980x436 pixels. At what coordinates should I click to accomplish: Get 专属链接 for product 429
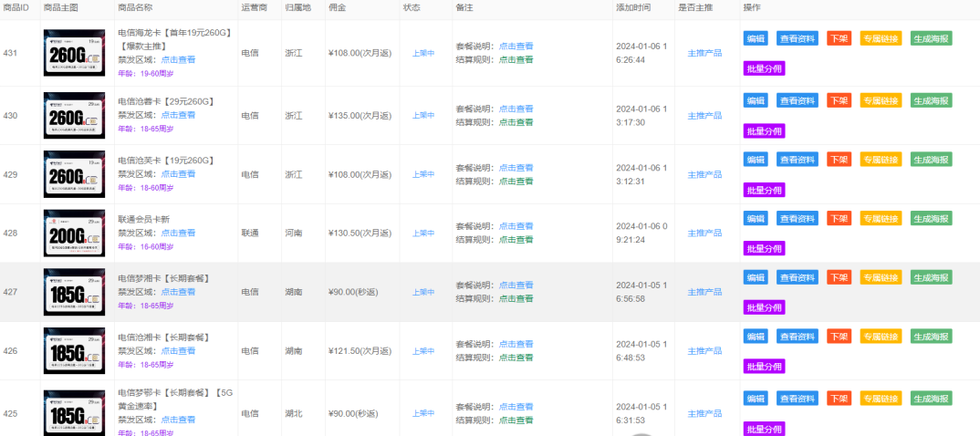click(881, 160)
